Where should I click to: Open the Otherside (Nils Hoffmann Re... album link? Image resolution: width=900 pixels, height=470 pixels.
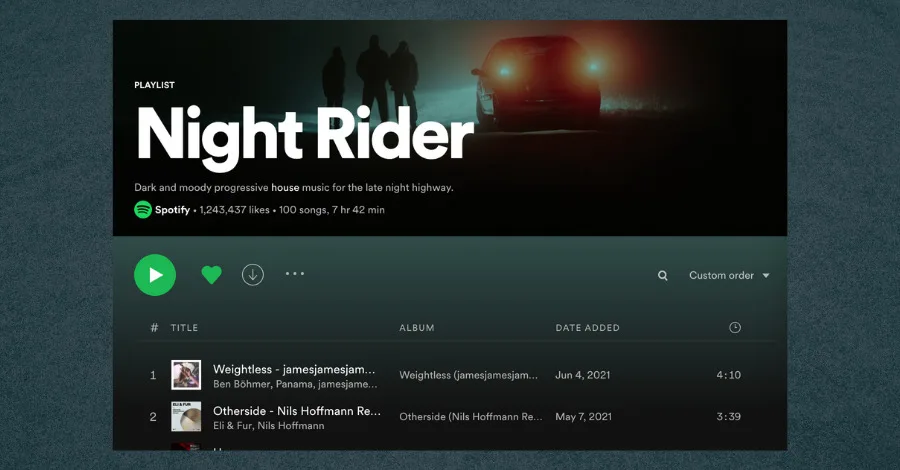(x=471, y=417)
